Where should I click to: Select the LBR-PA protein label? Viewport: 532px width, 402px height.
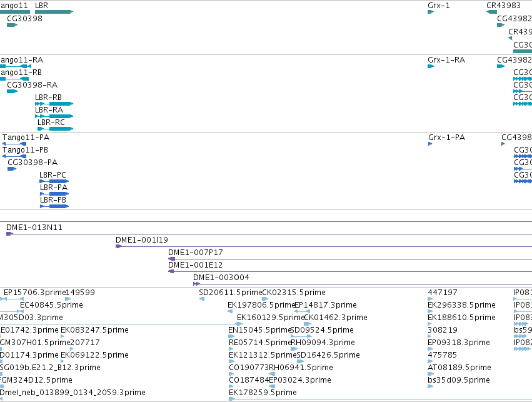[x=54, y=188]
